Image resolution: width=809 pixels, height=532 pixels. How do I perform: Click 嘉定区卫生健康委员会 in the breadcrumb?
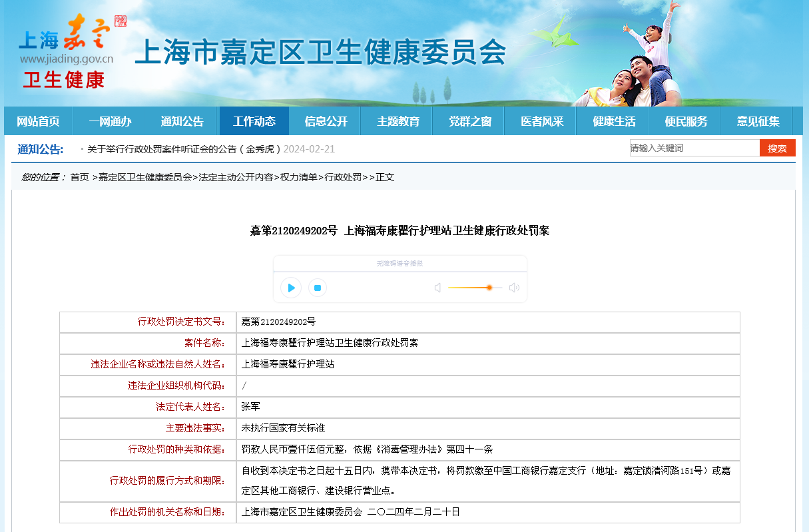click(x=145, y=177)
